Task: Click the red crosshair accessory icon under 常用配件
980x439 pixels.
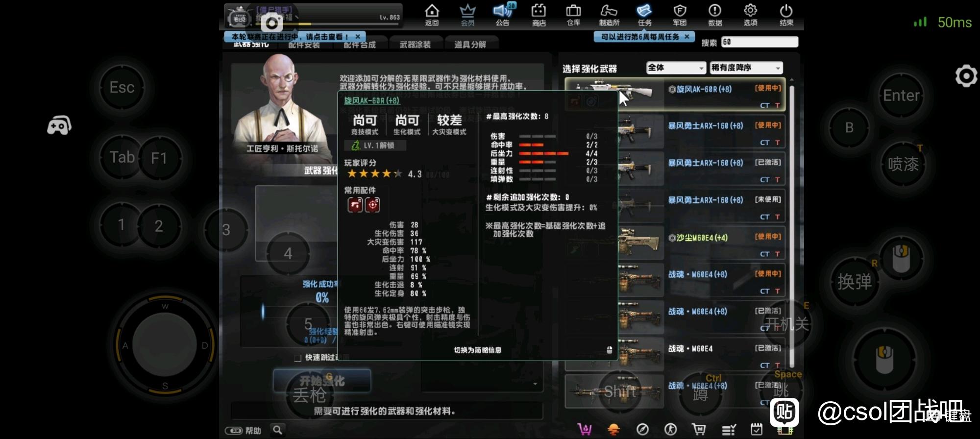Action: pos(372,204)
